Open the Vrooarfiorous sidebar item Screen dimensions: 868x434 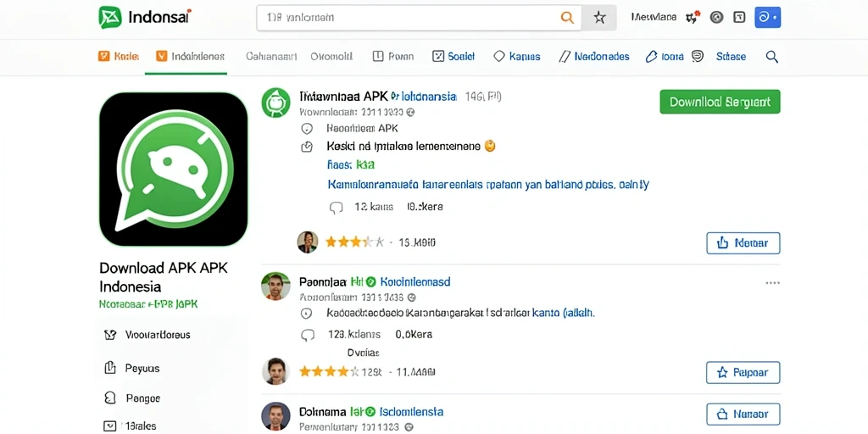147,335
